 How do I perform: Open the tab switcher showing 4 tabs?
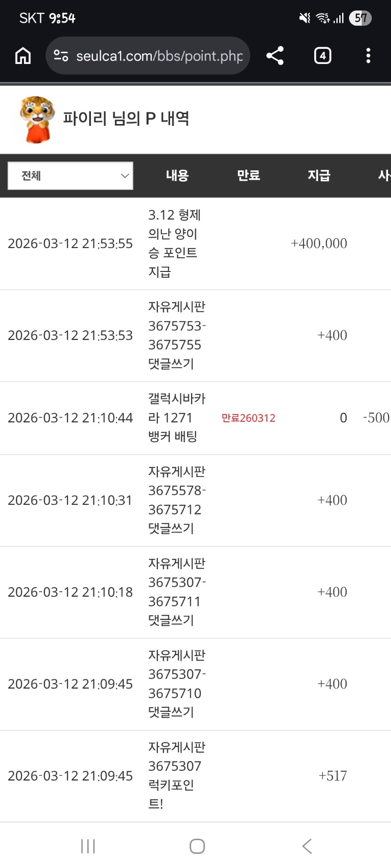pyautogui.click(x=323, y=56)
